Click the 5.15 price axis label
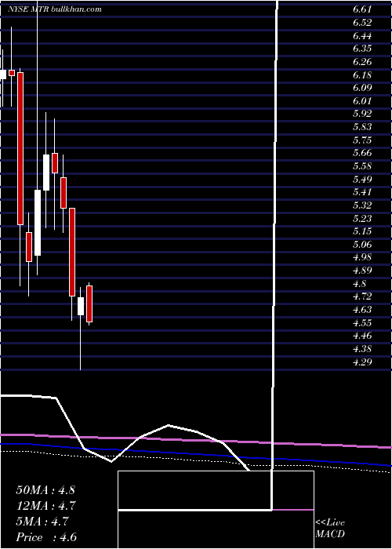 click(x=362, y=232)
